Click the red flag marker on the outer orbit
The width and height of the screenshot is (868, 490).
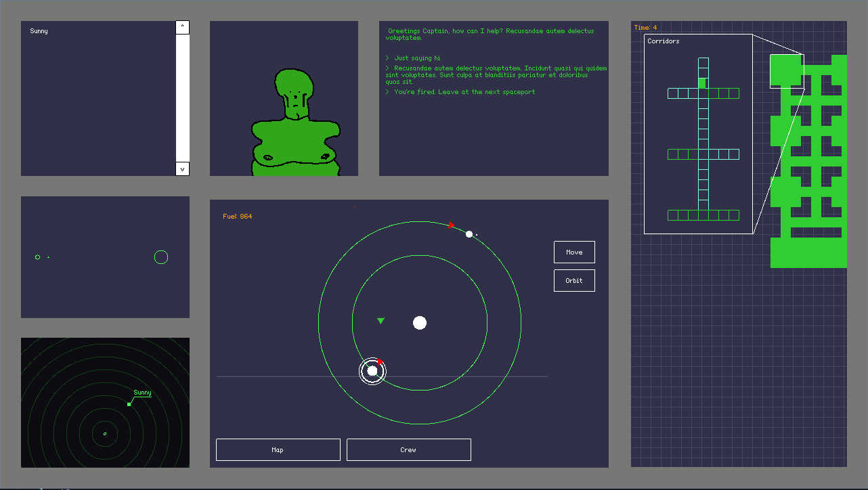[451, 225]
